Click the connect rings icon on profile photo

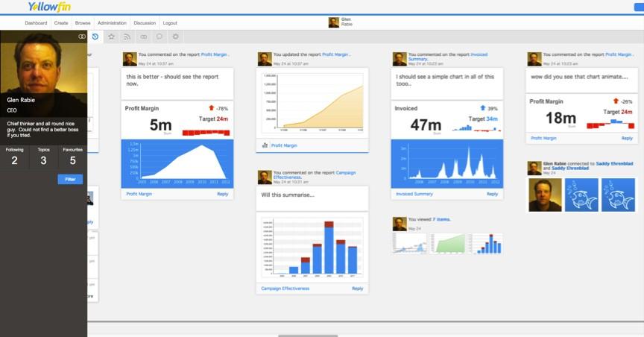point(82,37)
